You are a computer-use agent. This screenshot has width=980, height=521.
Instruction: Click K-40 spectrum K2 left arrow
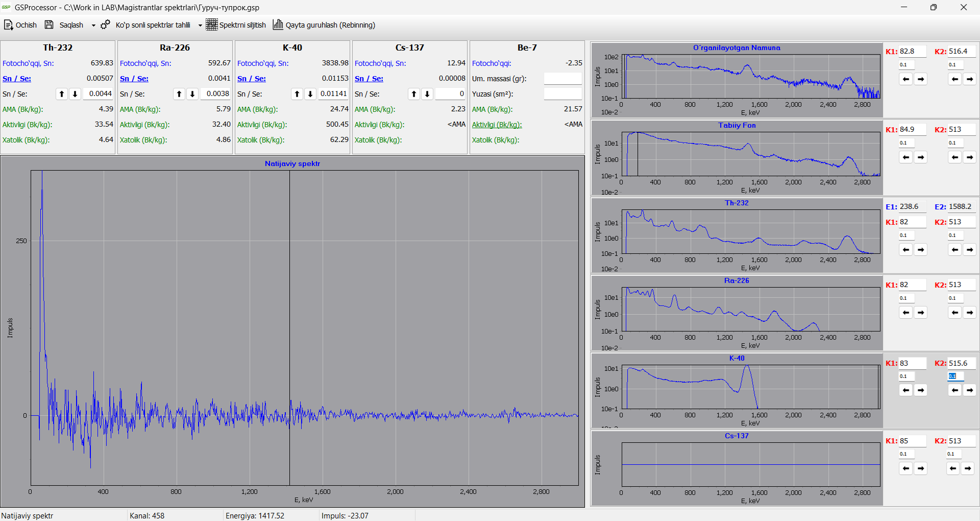pos(955,390)
